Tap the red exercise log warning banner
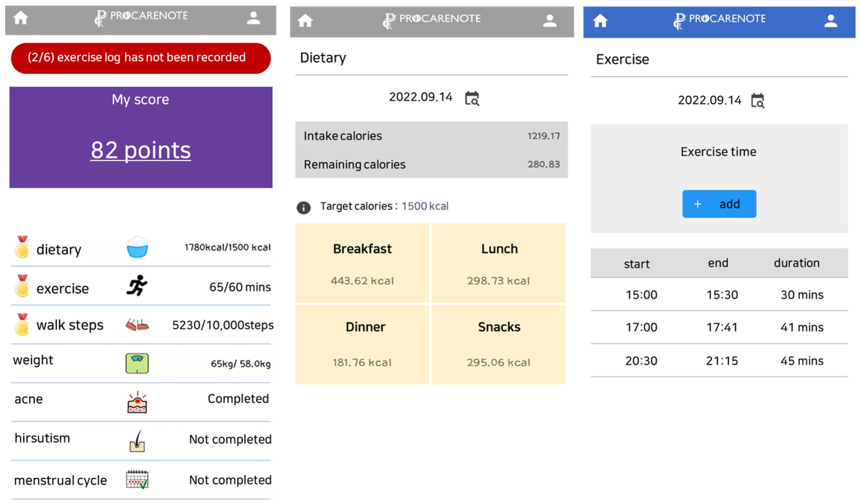860x504 pixels. click(x=141, y=58)
